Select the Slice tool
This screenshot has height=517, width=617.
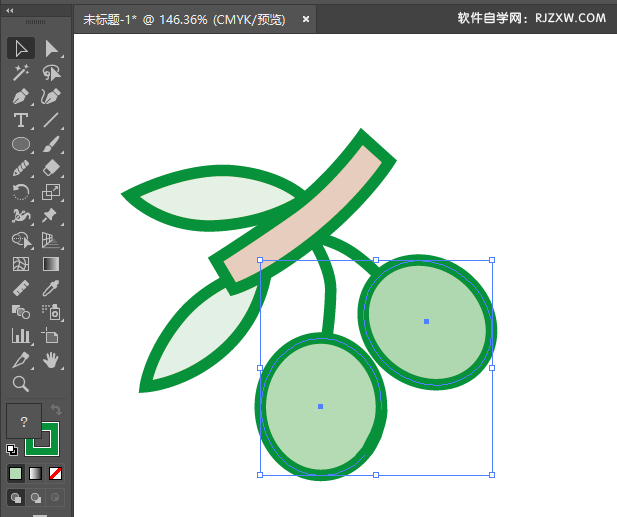[x=21, y=360]
